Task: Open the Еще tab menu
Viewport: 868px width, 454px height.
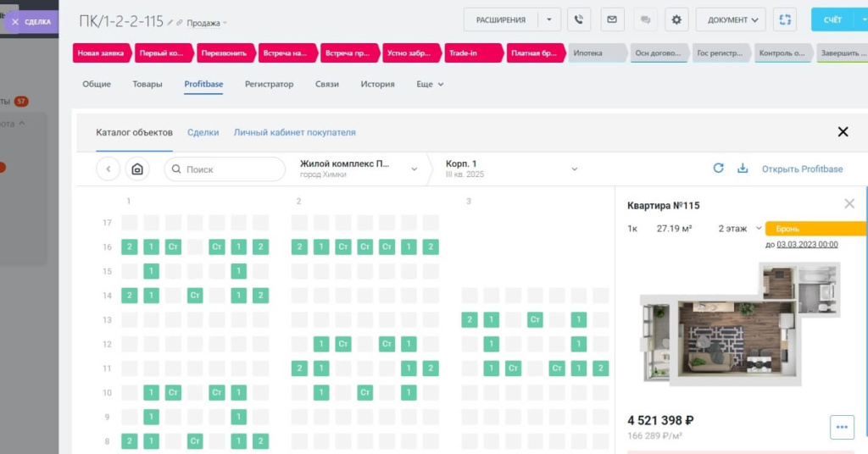Action: click(x=430, y=85)
